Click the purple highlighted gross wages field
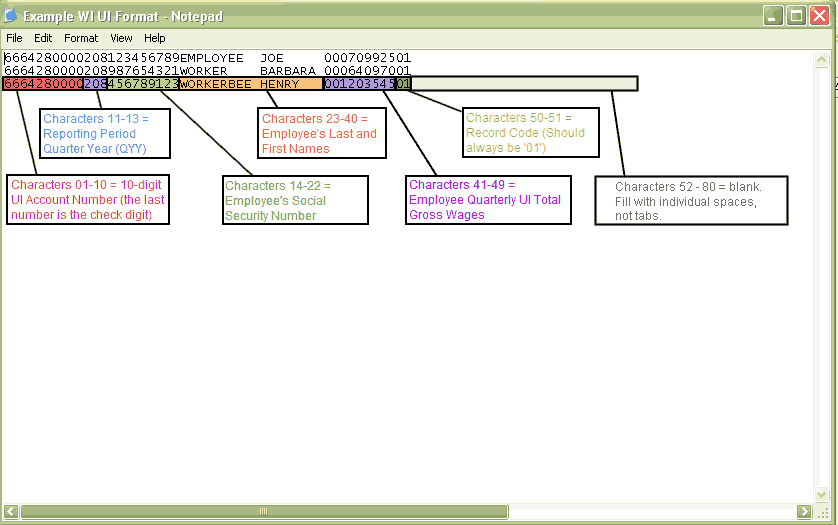 coord(358,84)
